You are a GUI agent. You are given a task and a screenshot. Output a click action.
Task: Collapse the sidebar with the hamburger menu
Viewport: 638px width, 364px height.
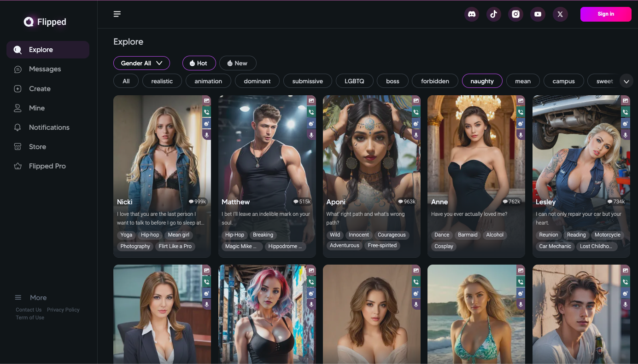(117, 14)
